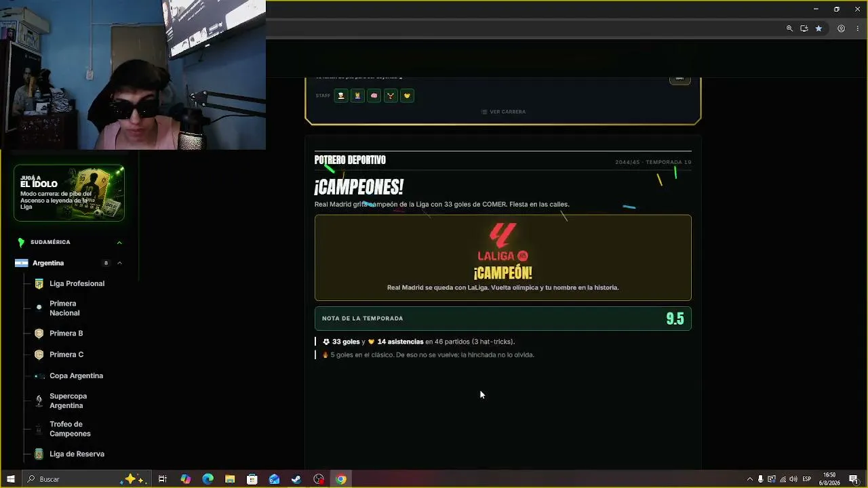The width and height of the screenshot is (868, 488).
Task: Open Liga Profesional in the sidebar
Action: tap(77, 284)
